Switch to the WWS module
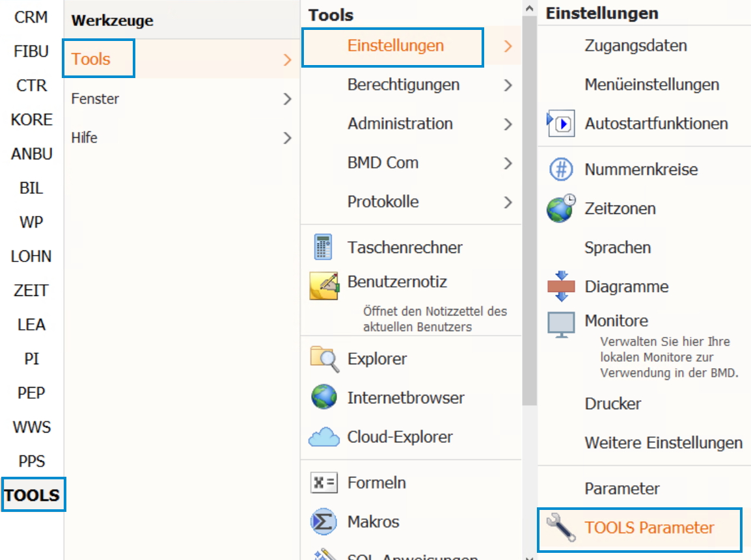The width and height of the screenshot is (751, 560). [x=32, y=427]
